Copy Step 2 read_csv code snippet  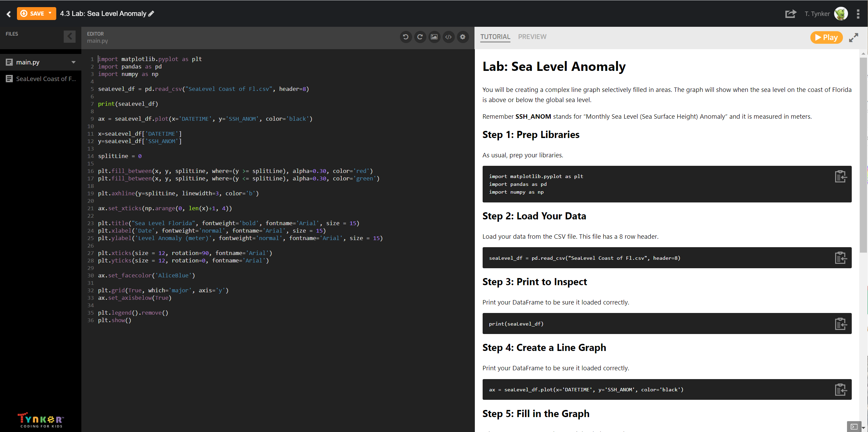(x=841, y=258)
